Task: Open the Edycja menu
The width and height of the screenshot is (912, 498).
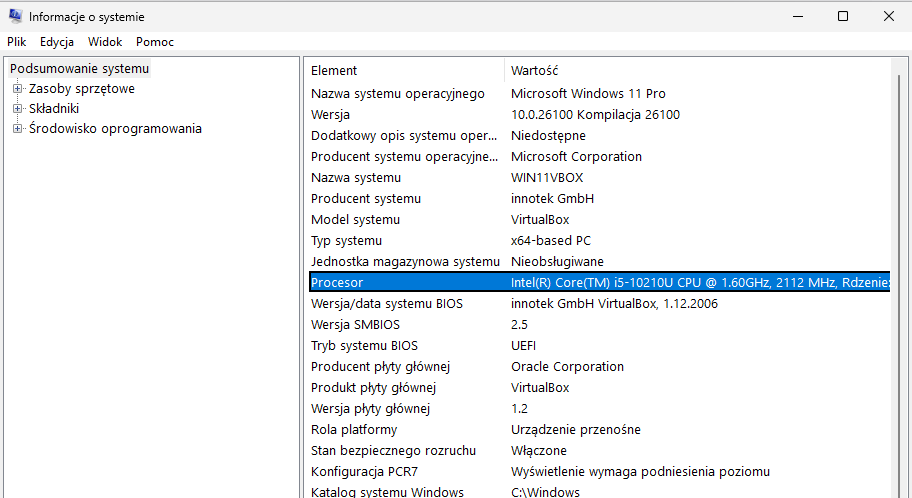Action: [57, 42]
